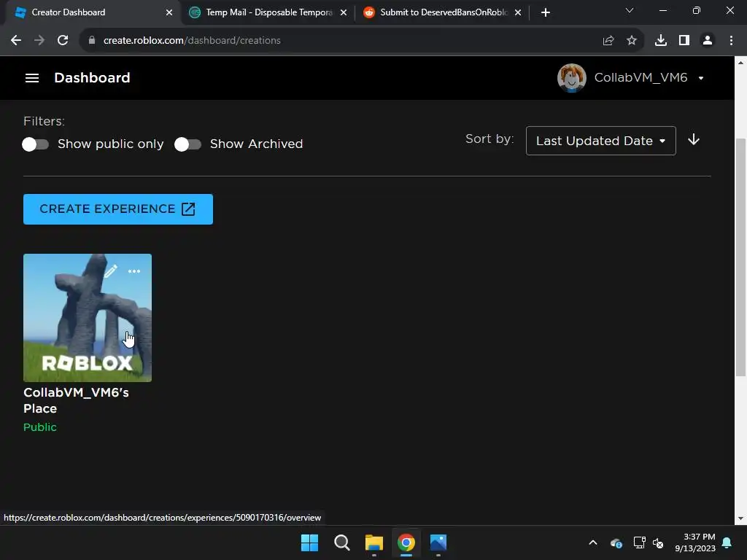Switch to Submit to DeservedBansOnRoblox tab
This screenshot has height=560, width=747.
[x=443, y=12]
